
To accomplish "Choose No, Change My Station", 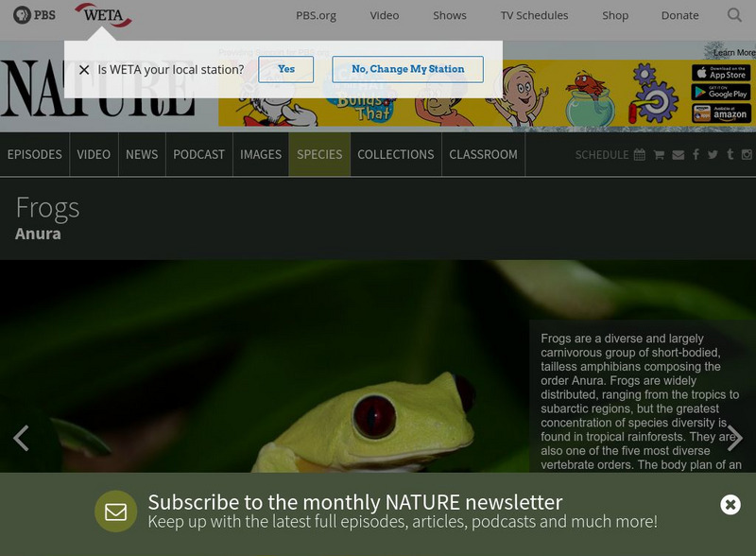I will point(408,69).
